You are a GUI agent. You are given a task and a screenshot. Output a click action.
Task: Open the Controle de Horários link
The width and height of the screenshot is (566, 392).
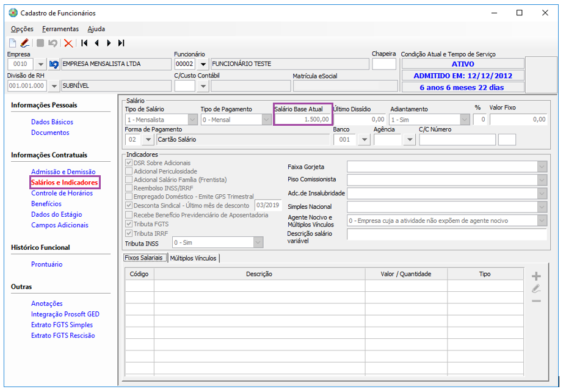62,193
